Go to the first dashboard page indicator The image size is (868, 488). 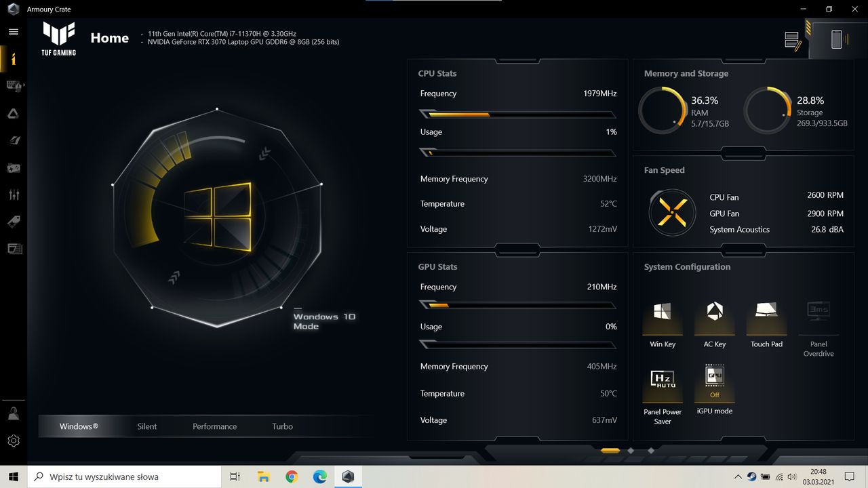610,450
